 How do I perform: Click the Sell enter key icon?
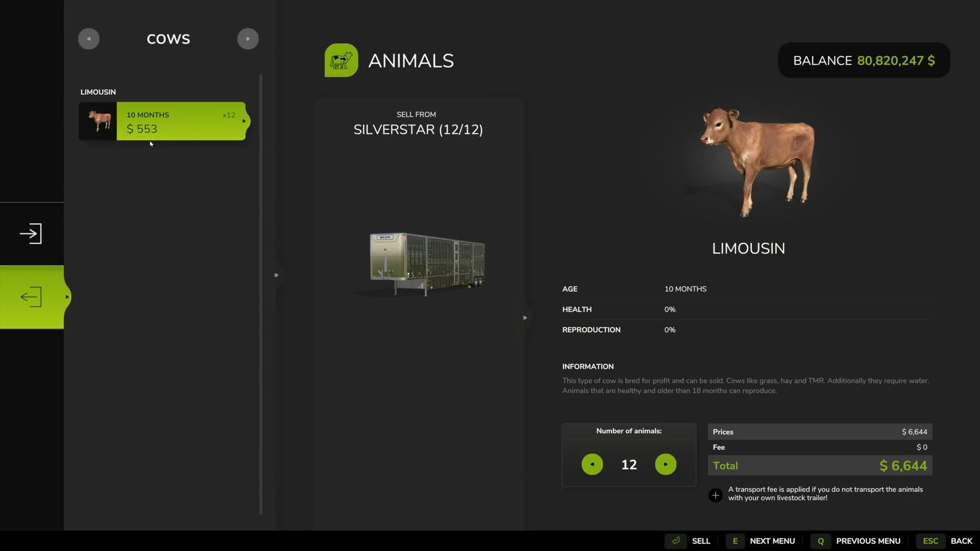point(676,541)
